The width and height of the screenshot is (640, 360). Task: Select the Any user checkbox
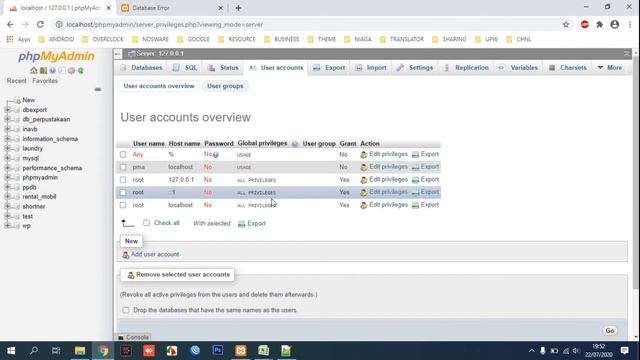point(123,155)
